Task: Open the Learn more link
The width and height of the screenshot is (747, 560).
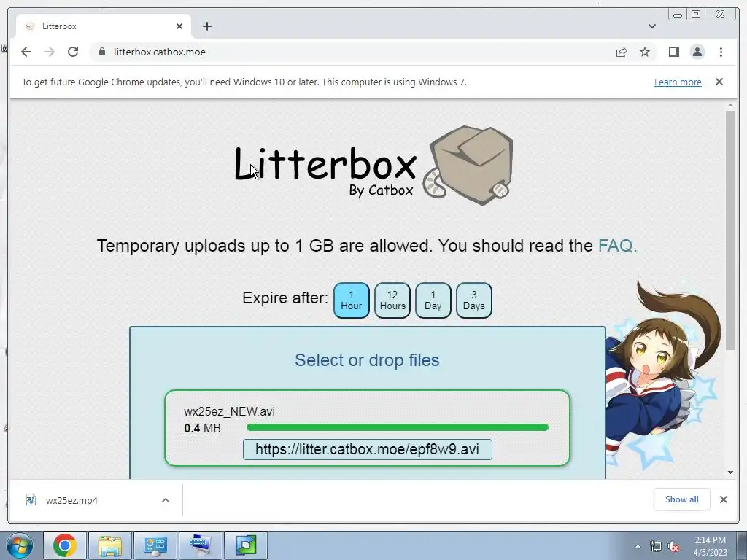Action: [x=678, y=82]
